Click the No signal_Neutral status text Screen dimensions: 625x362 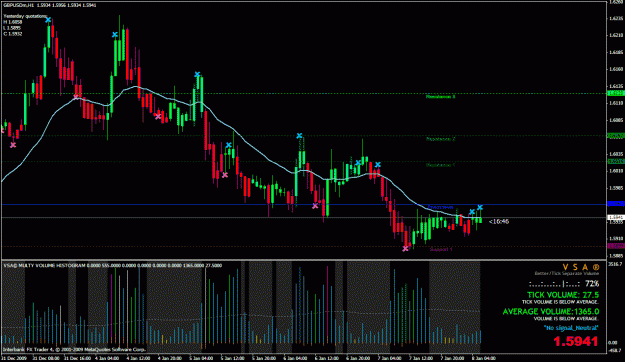point(571,328)
